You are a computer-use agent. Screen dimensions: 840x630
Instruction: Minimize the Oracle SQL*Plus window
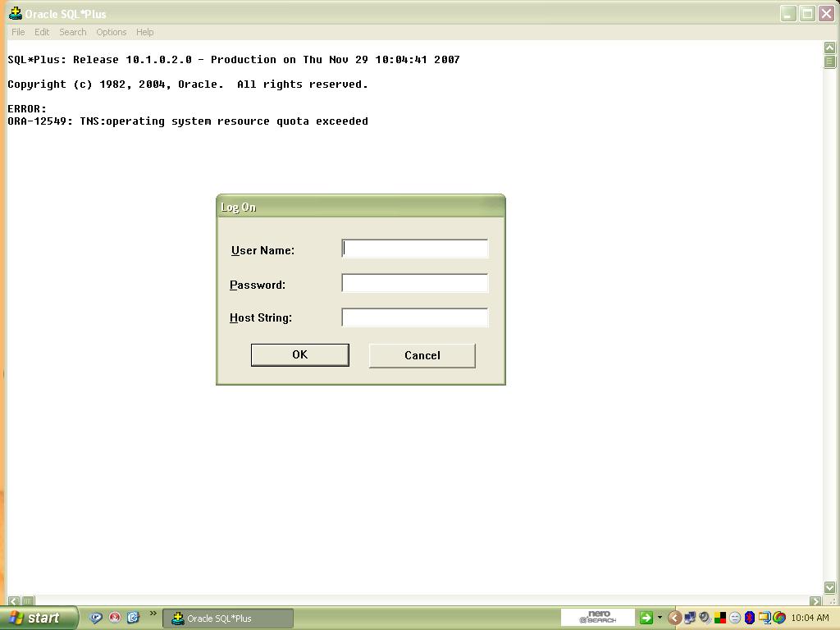point(787,14)
